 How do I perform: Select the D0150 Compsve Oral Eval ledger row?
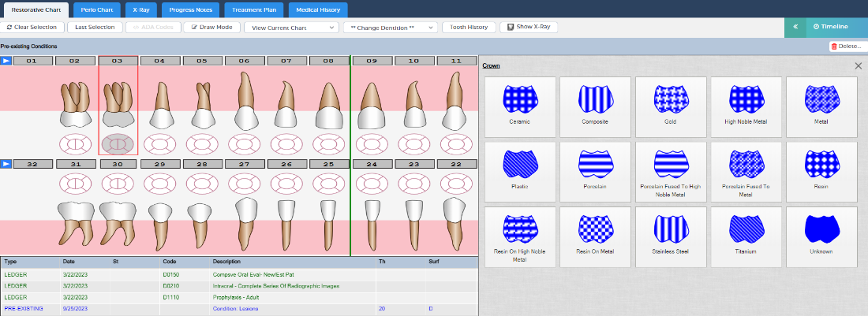click(x=238, y=274)
